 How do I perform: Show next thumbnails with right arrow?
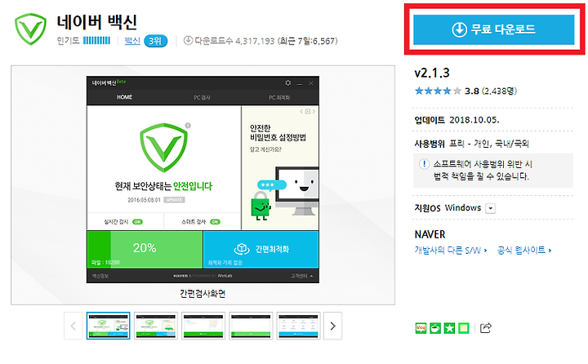(x=332, y=326)
